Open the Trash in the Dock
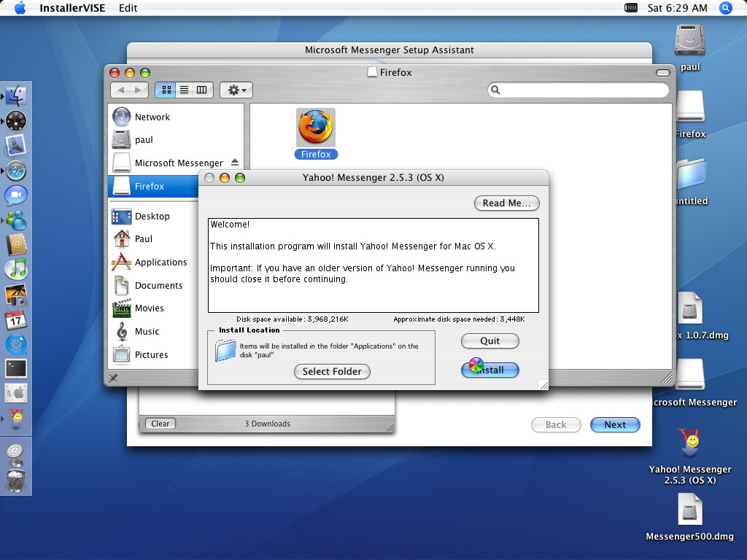Viewport: 747px width, 560px height. point(16,480)
